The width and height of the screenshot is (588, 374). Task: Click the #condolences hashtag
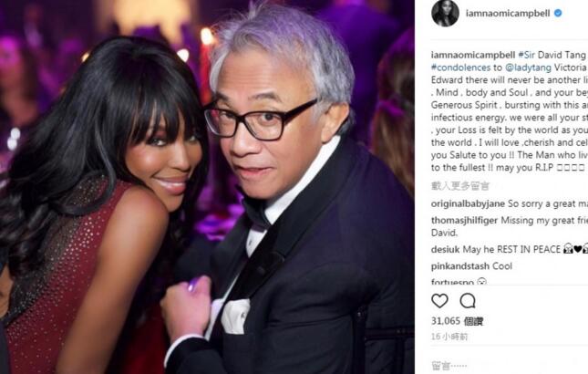tap(461, 68)
